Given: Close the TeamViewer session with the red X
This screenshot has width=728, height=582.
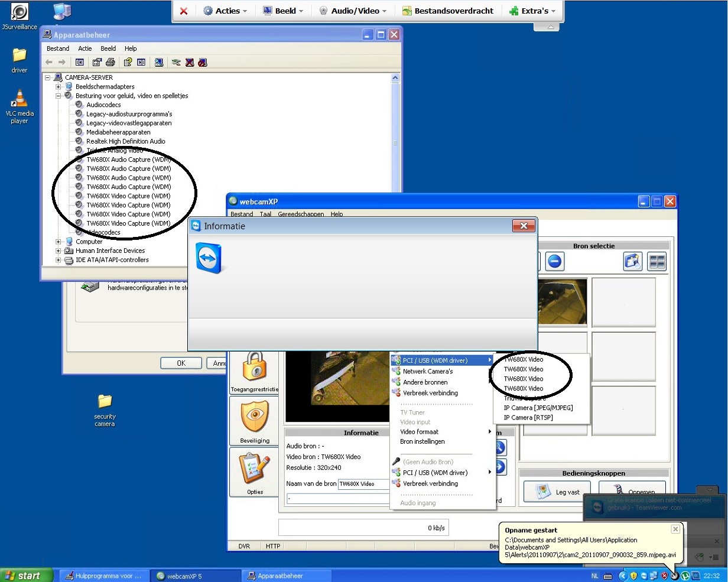Looking at the screenshot, I should coord(184,11).
